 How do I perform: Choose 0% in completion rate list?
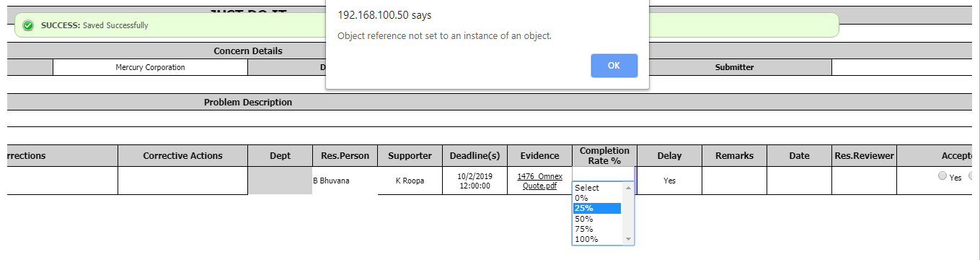(x=597, y=198)
